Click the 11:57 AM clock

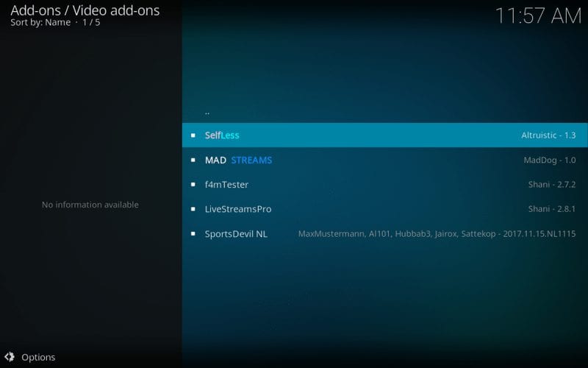[x=538, y=15]
